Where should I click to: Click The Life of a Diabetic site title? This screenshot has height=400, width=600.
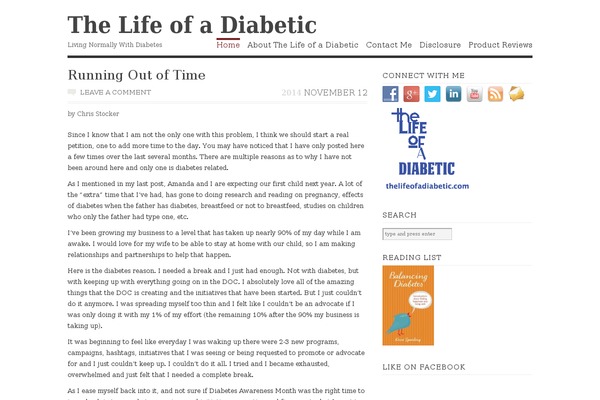coord(192,25)
